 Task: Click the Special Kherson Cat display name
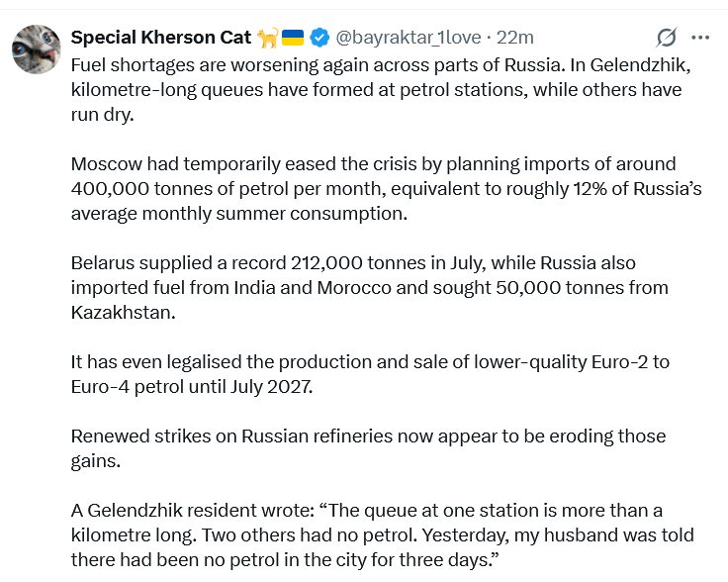click(x=160, y=38)
